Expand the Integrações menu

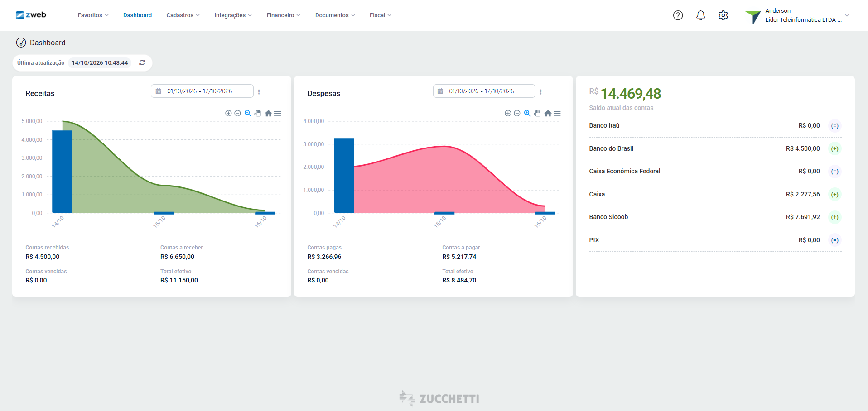[233, 15]
